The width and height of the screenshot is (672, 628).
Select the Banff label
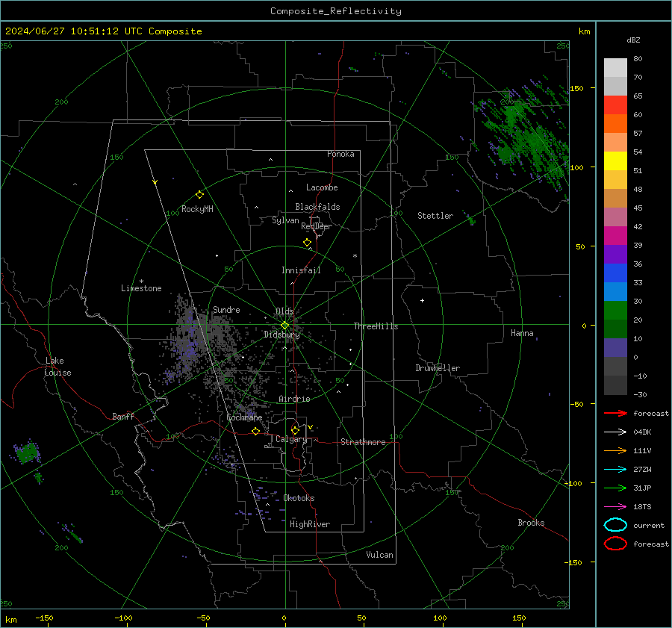(123, 416)
